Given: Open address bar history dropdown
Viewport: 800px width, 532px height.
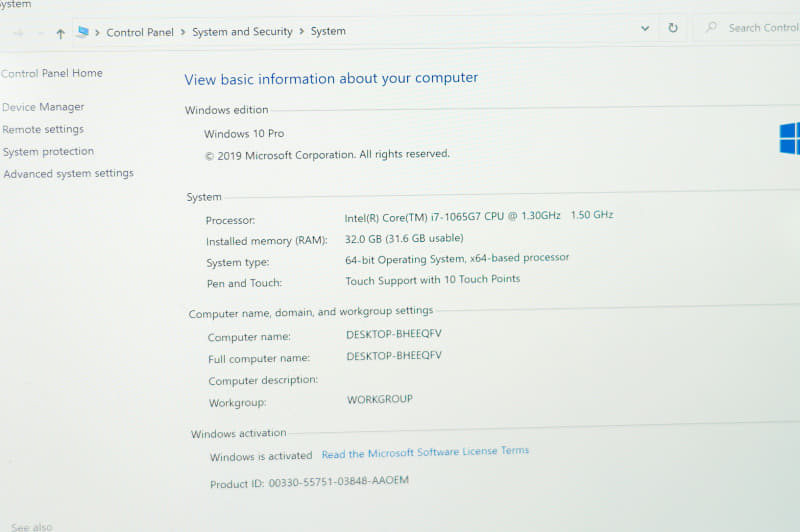Looking at the screenshot, I should click(645, 29).
